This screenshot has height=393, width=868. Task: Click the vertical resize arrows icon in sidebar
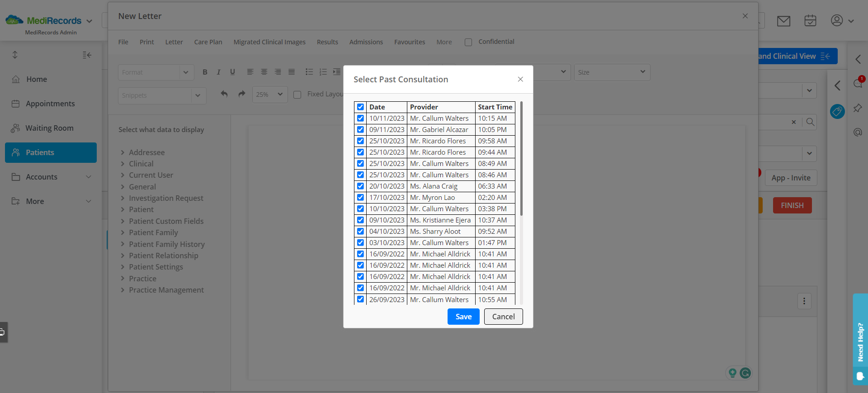pyautogui.click(x=15, y=55)
